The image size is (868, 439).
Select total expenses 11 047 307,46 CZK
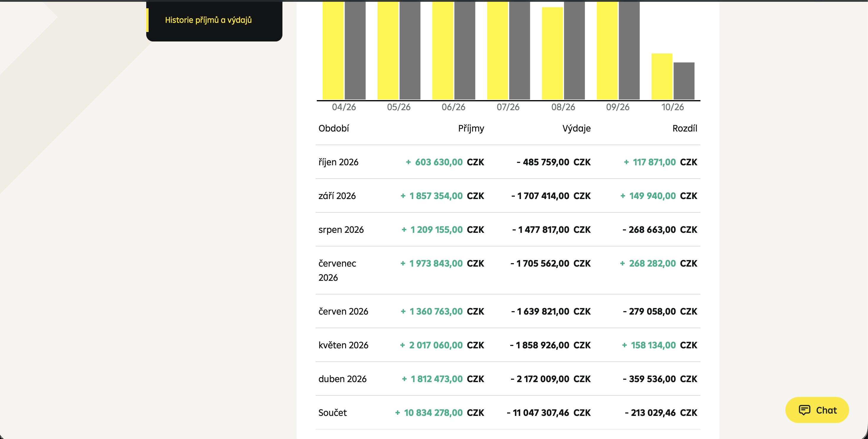tap(549, 412)
